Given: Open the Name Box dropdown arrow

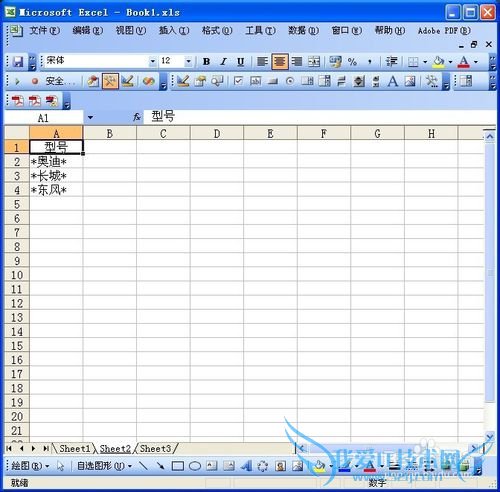Looking at the screenshot, I should pyautogui.click(x=90, y=117).
